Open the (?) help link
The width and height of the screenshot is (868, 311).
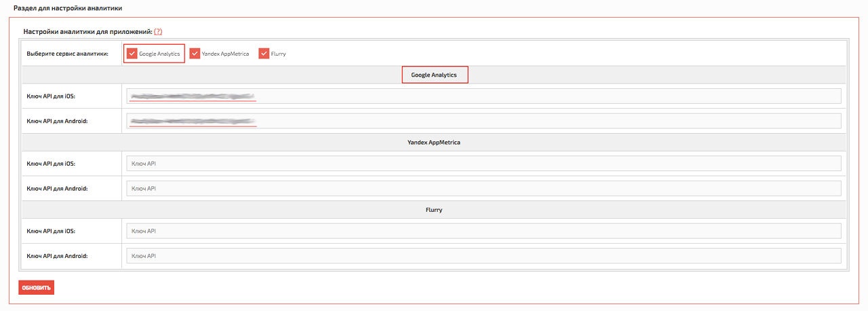[158, 31]
